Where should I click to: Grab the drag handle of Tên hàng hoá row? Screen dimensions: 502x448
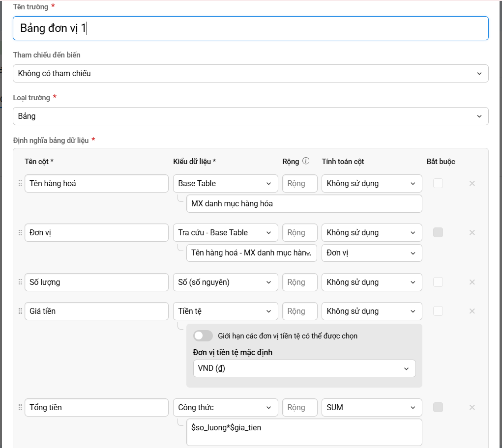(20, 183)
